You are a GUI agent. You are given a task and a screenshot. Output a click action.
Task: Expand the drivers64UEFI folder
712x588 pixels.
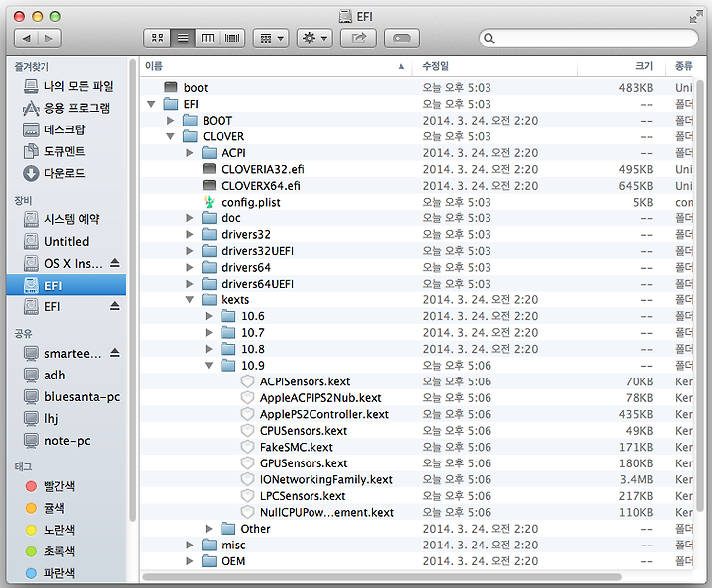click(190, 284)
